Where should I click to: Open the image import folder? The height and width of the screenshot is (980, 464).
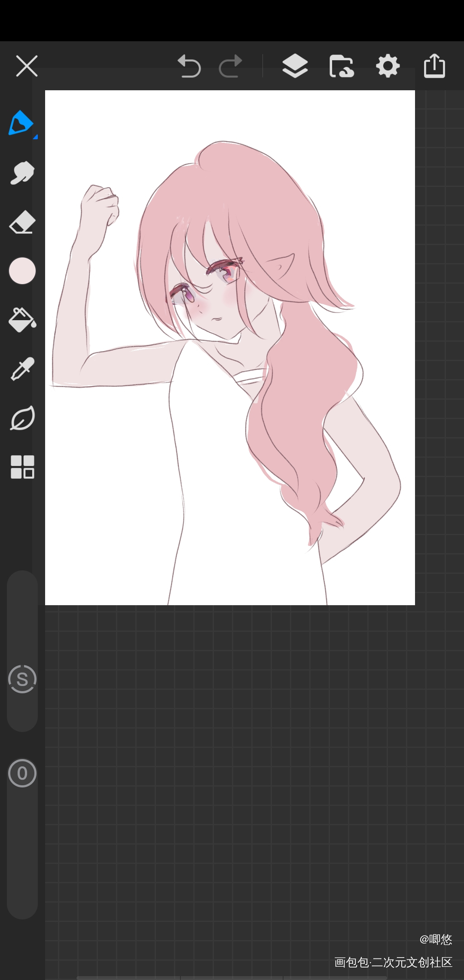(342, 66)
